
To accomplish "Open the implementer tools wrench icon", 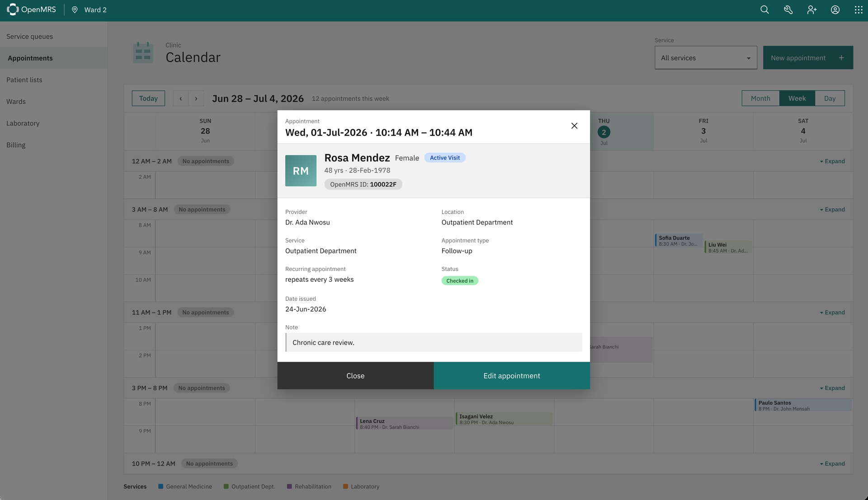I will 788,9.
